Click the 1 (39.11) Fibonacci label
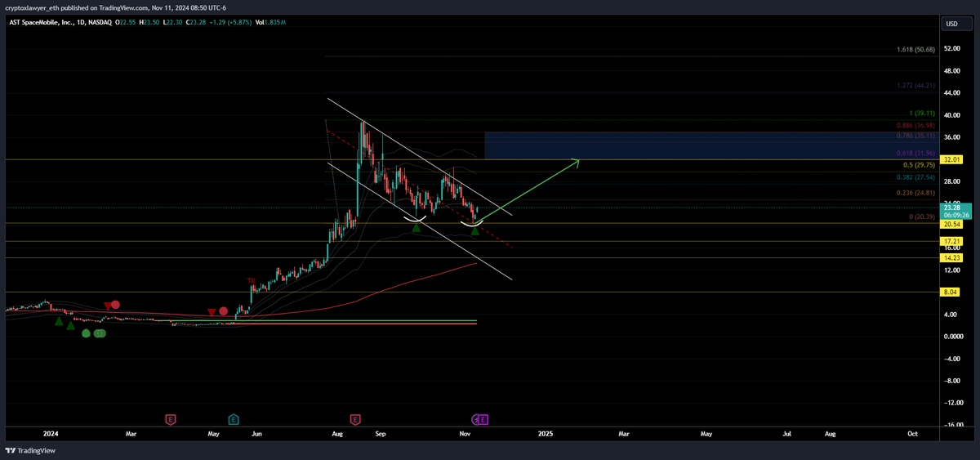The image size is (980, 460). tap(922, 114)
